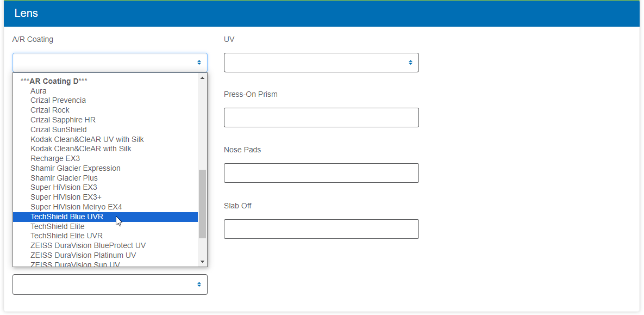Image resolution: width=644 pixels, height=315 pixels.
Task: Select Kodak Clean&CleAR with Silk
Action: tap(105, 149)
